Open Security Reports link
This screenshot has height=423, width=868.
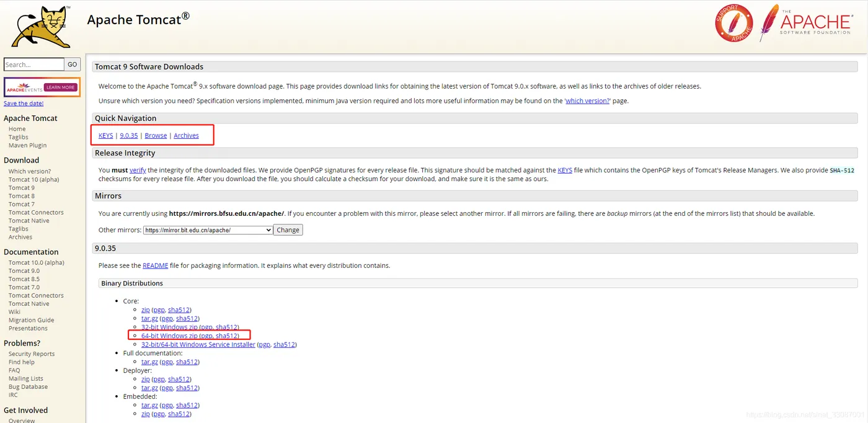(32, 354)
